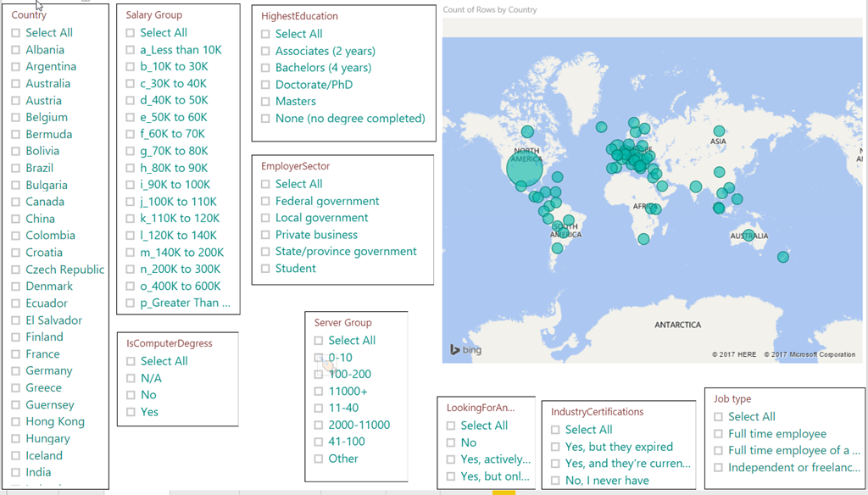Click the large bubble over North America
The height and width of the screenshot is (495, 868).
pyautogui.click(x=525, y=168)
